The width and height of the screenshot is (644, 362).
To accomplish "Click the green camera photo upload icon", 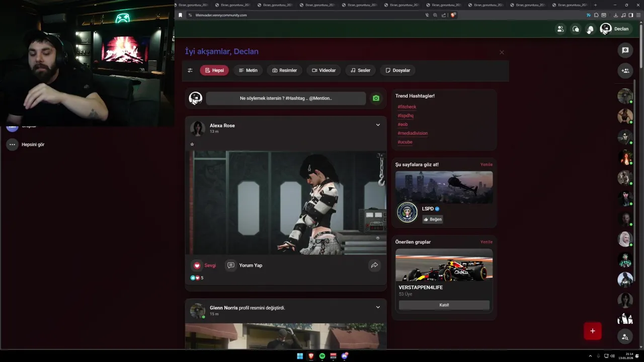I will tap(376, 98).
